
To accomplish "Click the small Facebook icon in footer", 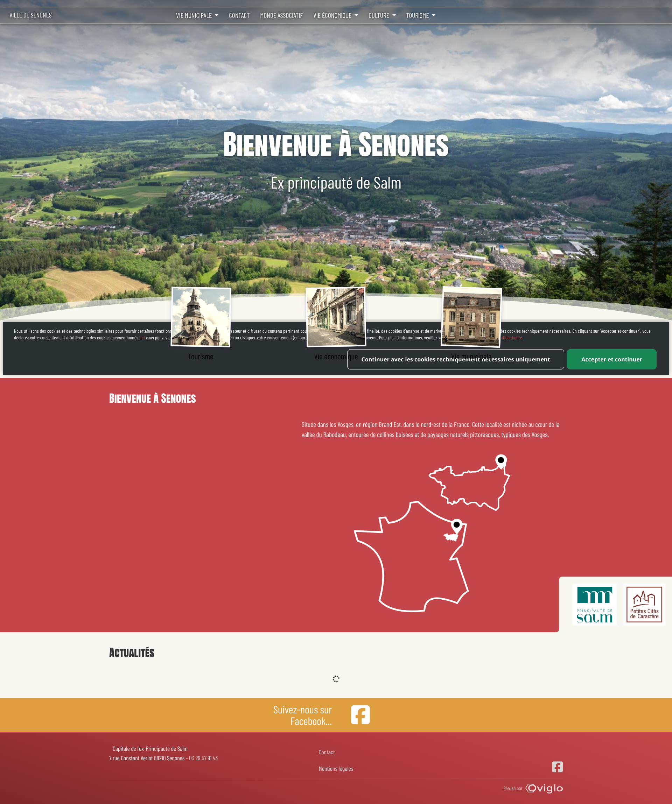I will pos(557,767).
